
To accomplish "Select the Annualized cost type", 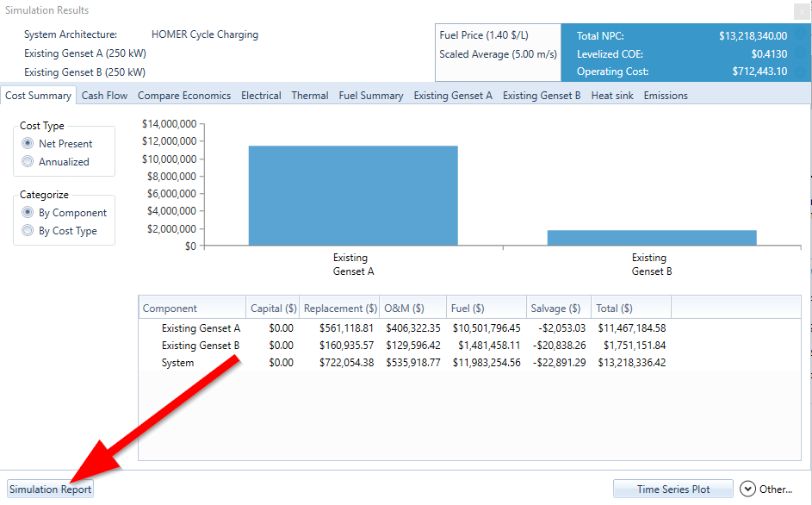I will (x=28, y=162).
